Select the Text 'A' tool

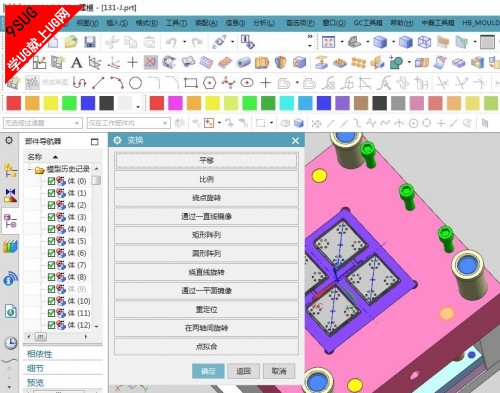tap(76, 62)
